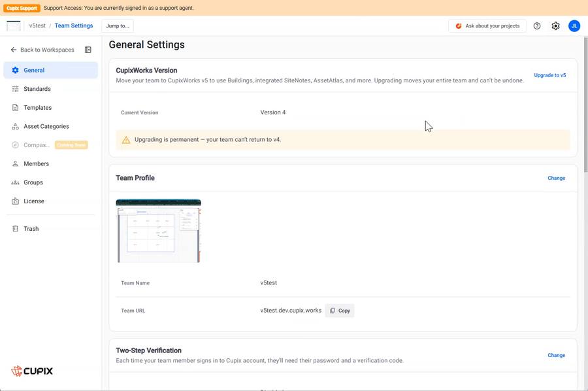Image resolution: width=588 pixels, height=391 pixels.
Task: Click Ask about your projects button
Action: point(487,26)
